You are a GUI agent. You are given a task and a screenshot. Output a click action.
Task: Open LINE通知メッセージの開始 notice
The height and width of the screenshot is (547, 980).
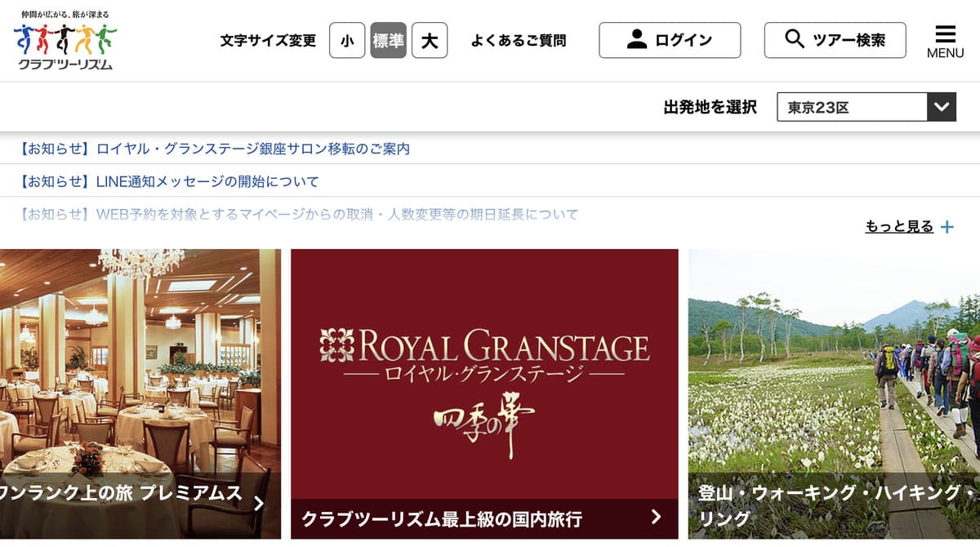pyautogui.click(x=168, y=181)
